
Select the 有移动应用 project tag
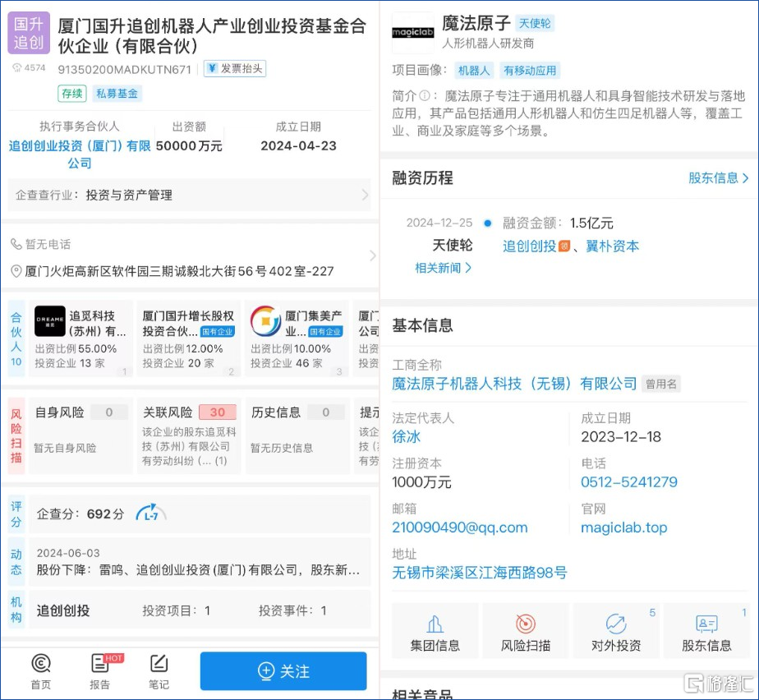coord(530,71)
